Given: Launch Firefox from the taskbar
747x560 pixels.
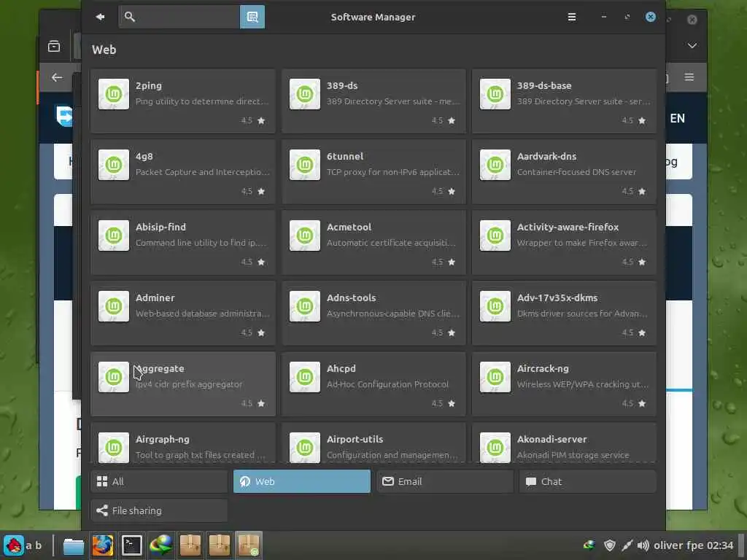Looking at the screenshot, I should pyautogui.click(x=102, y=545).
